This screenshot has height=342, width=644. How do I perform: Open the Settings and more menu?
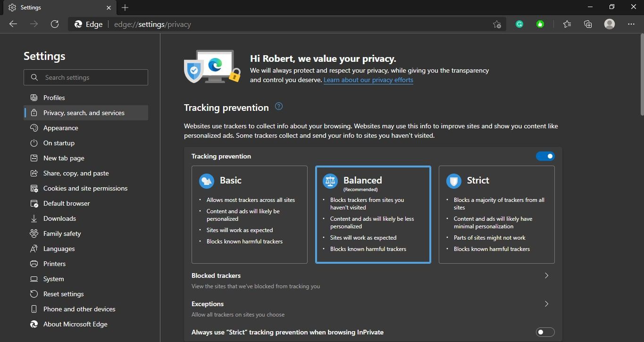[631, 24]
